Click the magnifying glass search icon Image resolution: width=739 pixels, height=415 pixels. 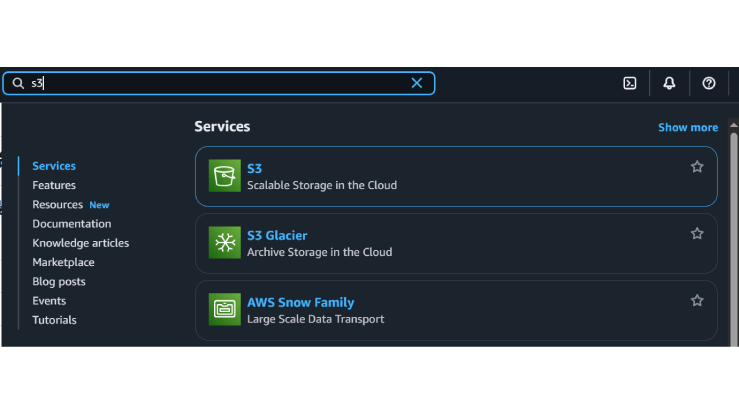click(18, 83)
